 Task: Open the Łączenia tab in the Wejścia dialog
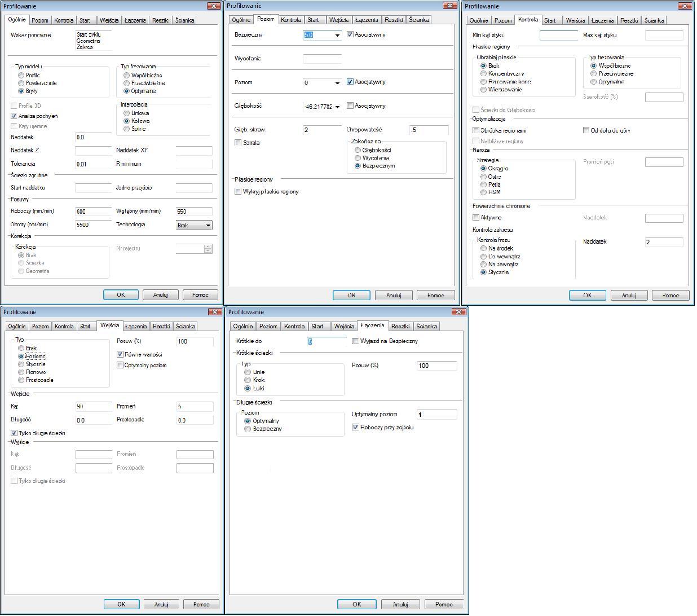[x=136, y=326]
